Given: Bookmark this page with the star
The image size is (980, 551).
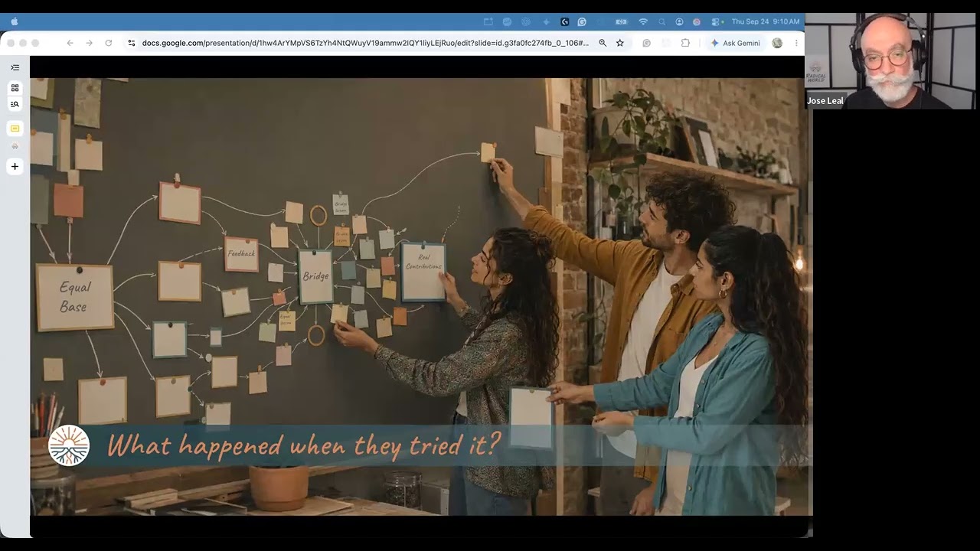Looking at the screenshot, I should click(x=620, y=43).
